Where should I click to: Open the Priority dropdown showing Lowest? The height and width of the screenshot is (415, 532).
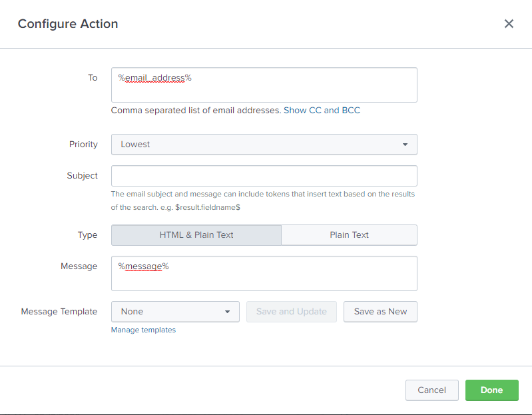(x=264, y=145)
